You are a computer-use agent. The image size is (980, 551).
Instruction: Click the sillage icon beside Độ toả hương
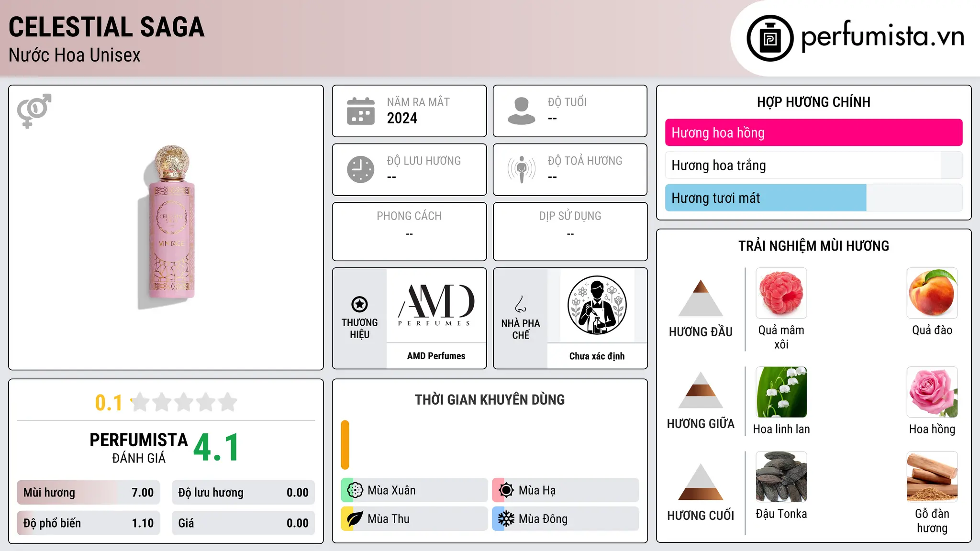click(x=522, y=169)
